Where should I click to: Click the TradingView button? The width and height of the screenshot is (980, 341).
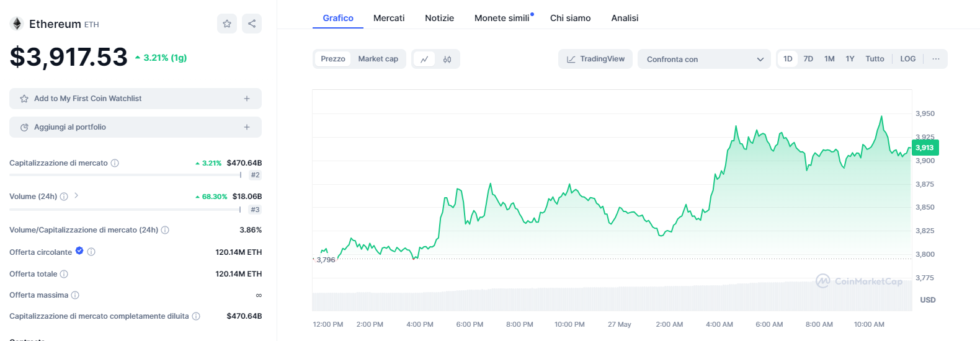pyautogui.click(x=595, y=59)
